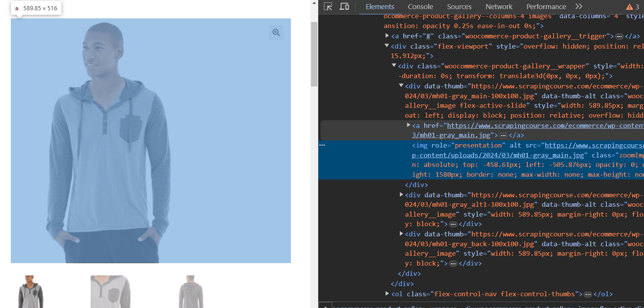Expand the mh01-gray_main.jpg anchor node
The image size is (644, 308).
pyautogui.click(x=408, y=125)
